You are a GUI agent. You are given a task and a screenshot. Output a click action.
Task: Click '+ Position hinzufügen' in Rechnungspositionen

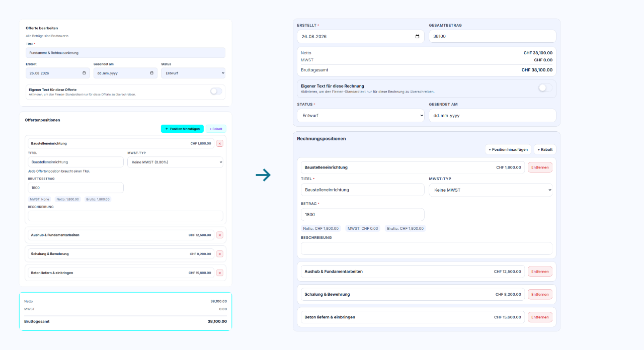tap(508, 149)
